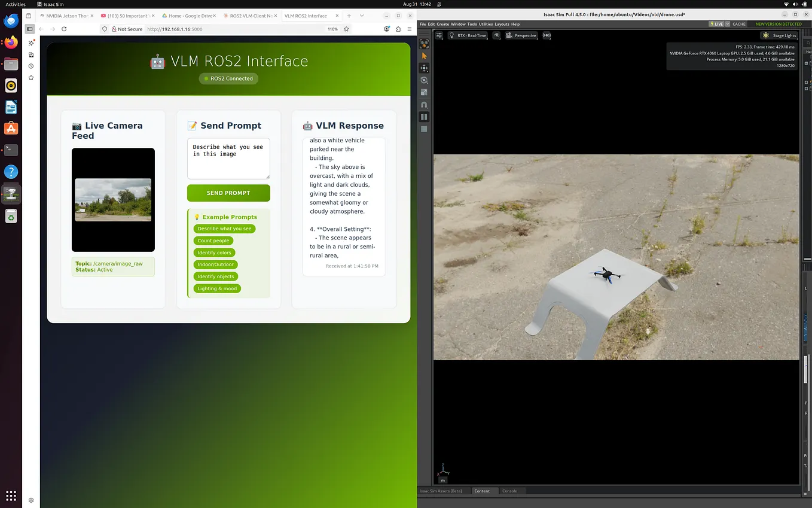The width and height of the screenshot is (812, 508).
Task: Select the Move tool in Isaac Sim
Action: [x=424, y=68]
